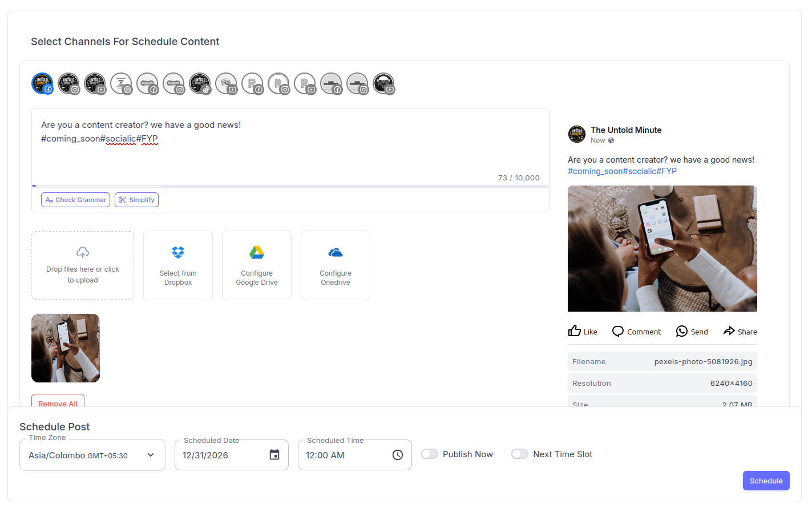
Task: Click the drop files upload area
Action: tap(83, 265)
